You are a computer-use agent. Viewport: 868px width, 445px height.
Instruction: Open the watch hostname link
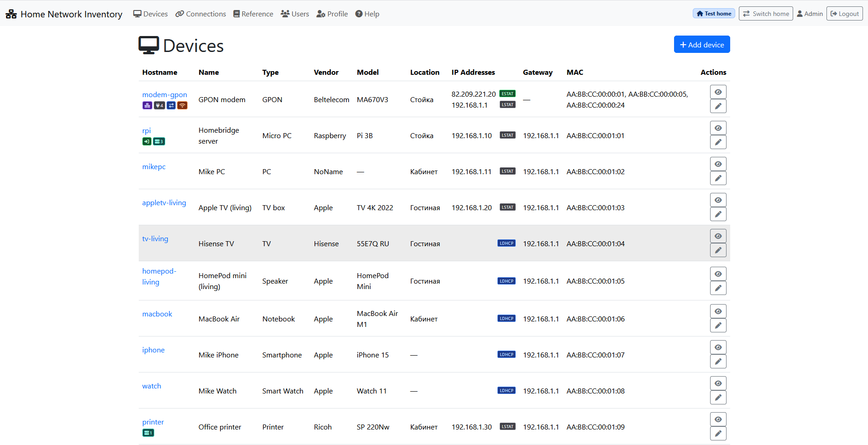pyautogui.click(x=152, y=386)
